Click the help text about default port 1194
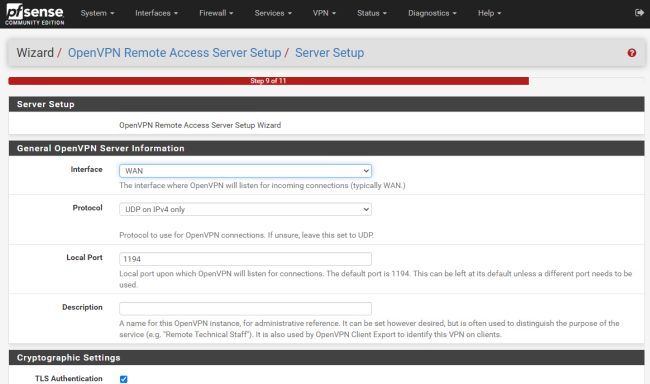This screenshot has height=384, width=650. [x=376, y=279]
